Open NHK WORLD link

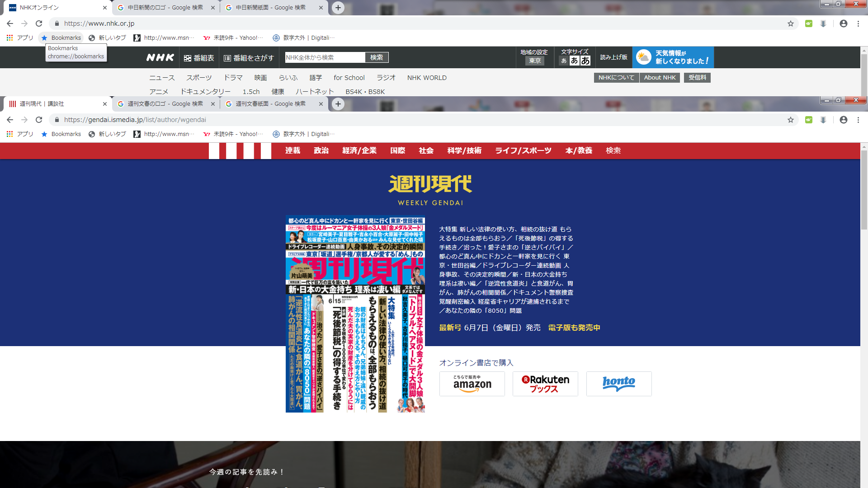pyautogui.click(x=427, y=78)
